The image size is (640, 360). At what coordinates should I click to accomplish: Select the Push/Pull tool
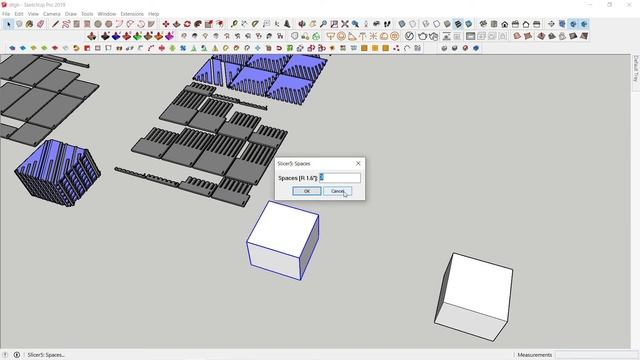176,24
